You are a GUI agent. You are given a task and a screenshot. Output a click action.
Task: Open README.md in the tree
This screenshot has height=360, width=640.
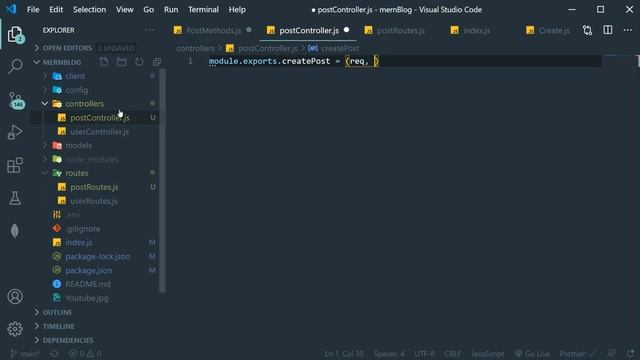[88, 284]
